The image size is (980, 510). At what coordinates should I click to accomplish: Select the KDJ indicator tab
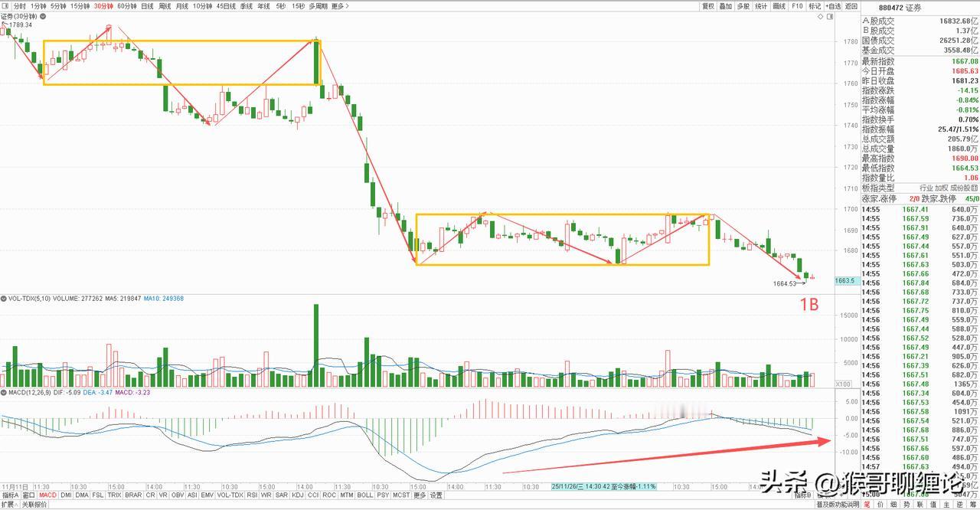tap(298, 496)
